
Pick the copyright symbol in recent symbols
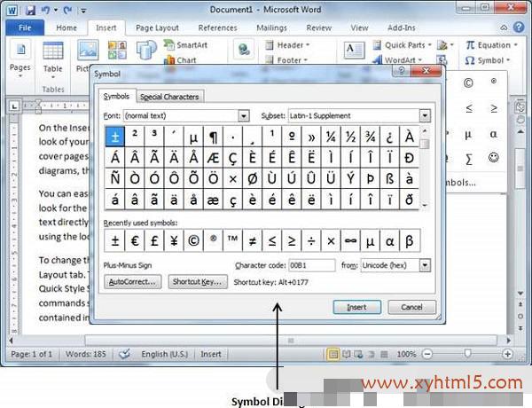coord(193,241)
